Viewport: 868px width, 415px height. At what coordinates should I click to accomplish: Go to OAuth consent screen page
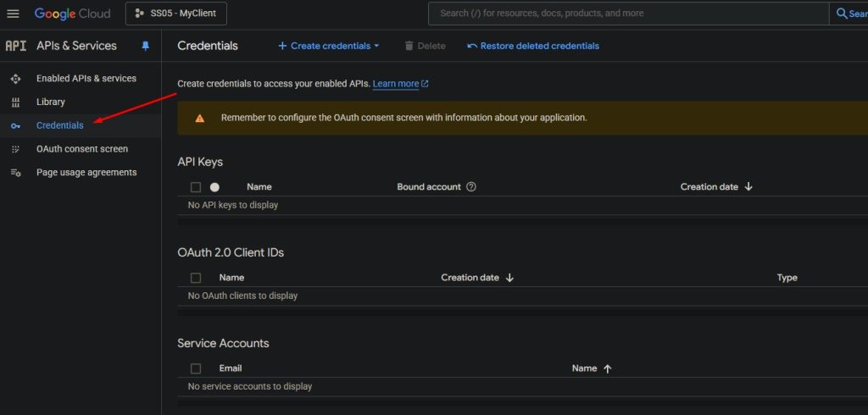click(x=81, y=149)
